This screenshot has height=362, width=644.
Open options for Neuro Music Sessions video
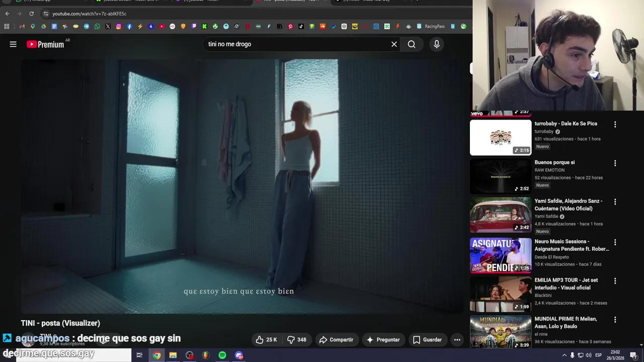click(615, 242)
